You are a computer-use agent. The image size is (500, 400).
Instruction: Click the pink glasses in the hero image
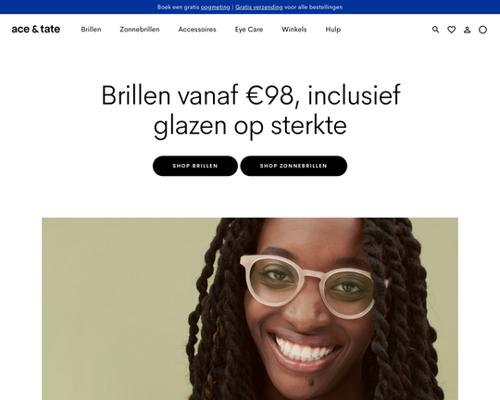(x=313, y=286)
